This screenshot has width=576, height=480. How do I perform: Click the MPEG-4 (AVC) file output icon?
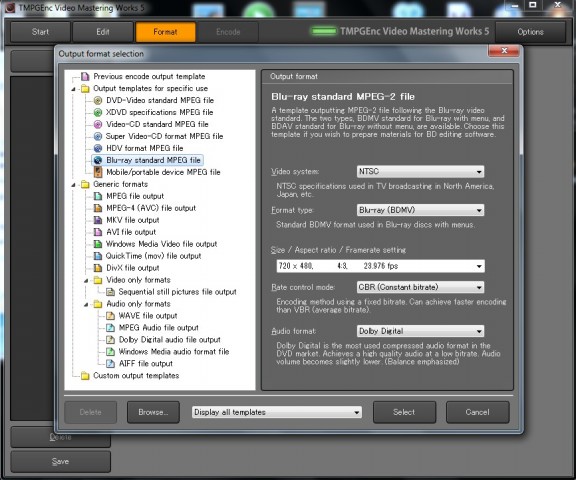click(98, 208)
